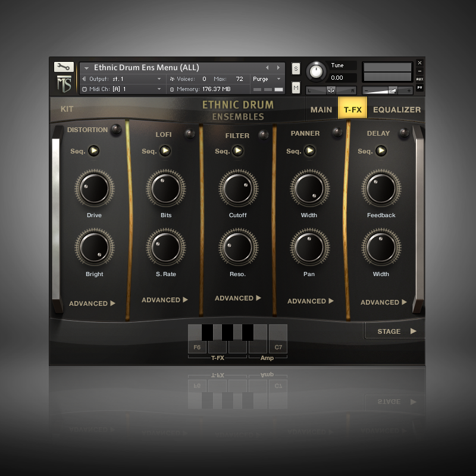Screen dimensions: 476x476
Task: Switch to the EQUALIZER tab
Action: pos(397,109)
